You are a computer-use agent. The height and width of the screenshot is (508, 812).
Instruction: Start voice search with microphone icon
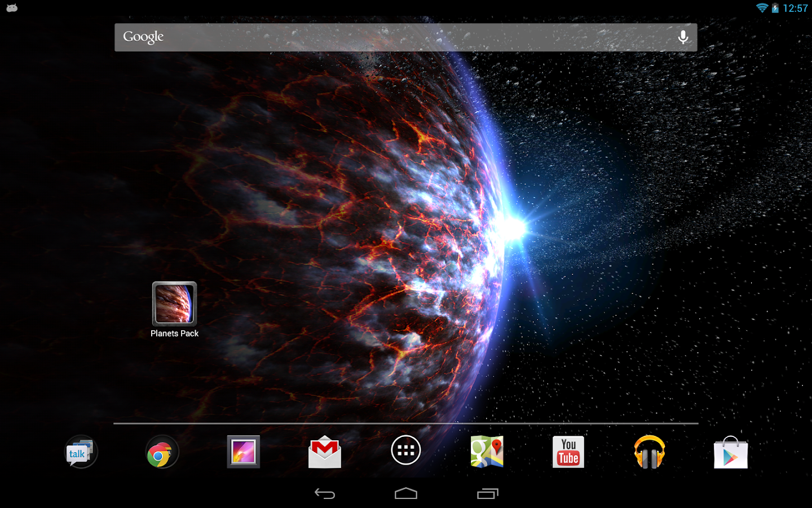683,37
